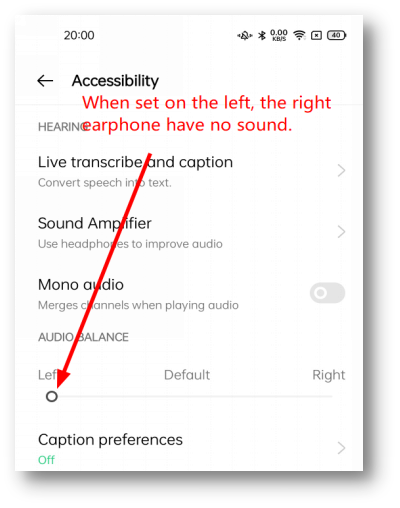Image resolution: width=400 pixels, height=508 pixels.
Task: Open Caption preferences entry
Action: 192,449
